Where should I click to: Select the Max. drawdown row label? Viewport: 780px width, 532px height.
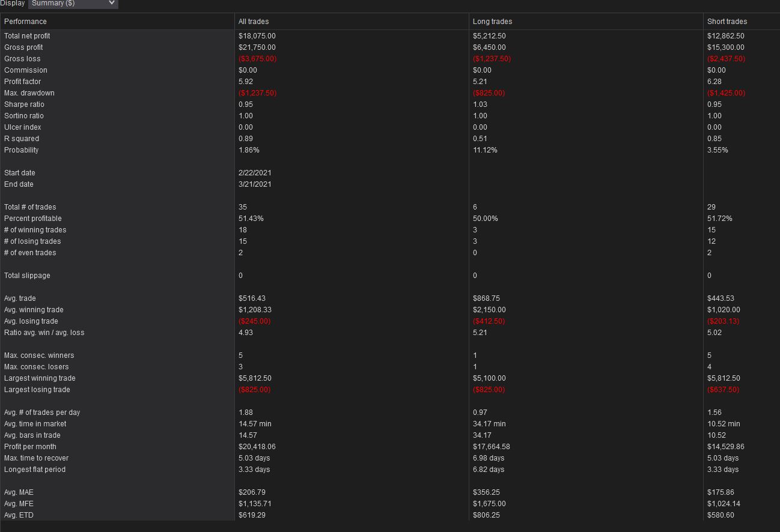pos(29,93)
